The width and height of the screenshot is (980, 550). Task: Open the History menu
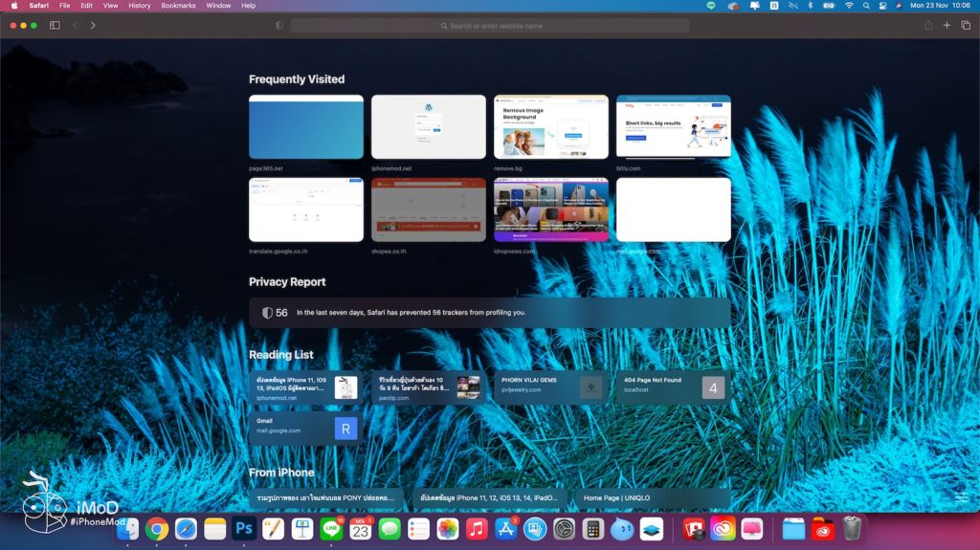pos(140,6)
